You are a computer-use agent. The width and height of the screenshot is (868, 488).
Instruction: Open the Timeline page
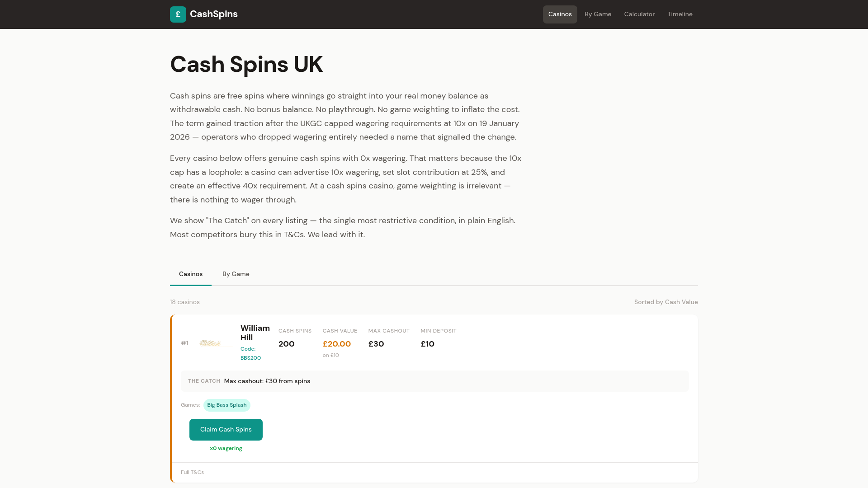679,14
